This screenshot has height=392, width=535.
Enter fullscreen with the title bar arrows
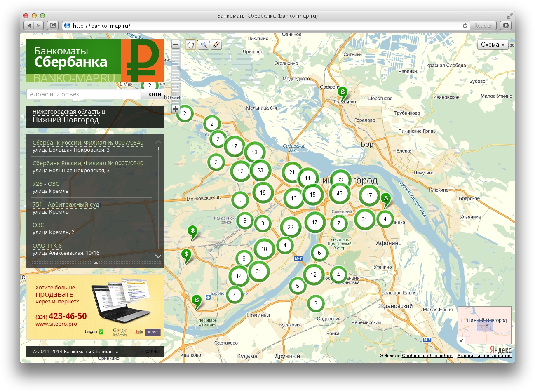510,16
